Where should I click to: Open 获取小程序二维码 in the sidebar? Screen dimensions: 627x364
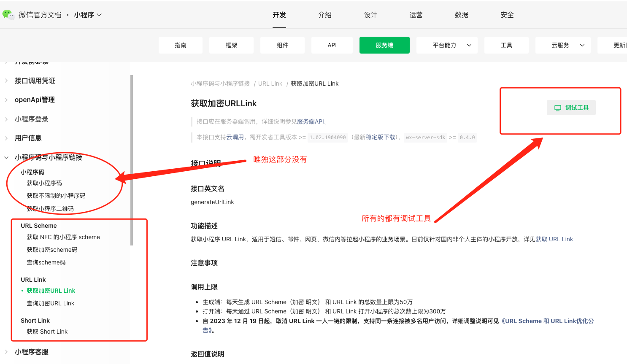[50, 209]
